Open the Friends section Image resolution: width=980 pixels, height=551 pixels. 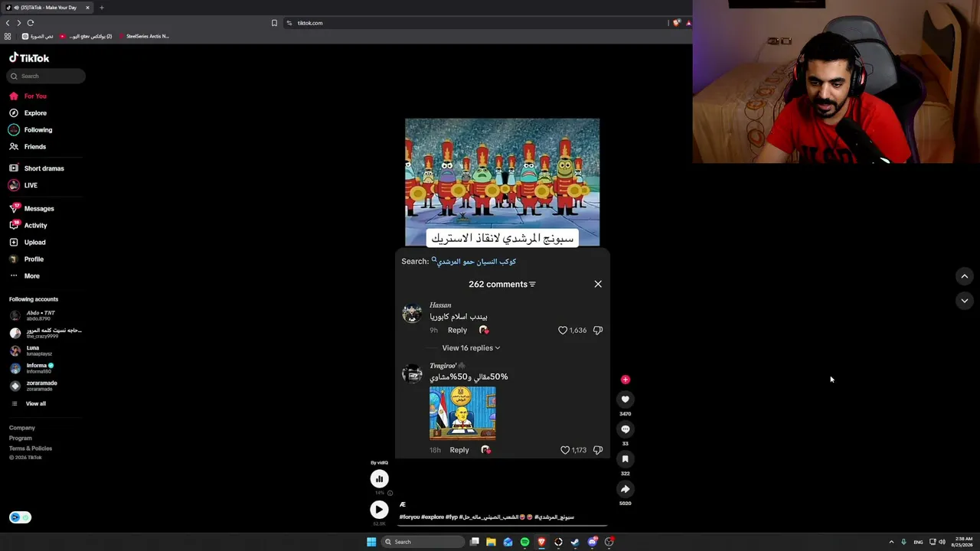click(28, 147)
